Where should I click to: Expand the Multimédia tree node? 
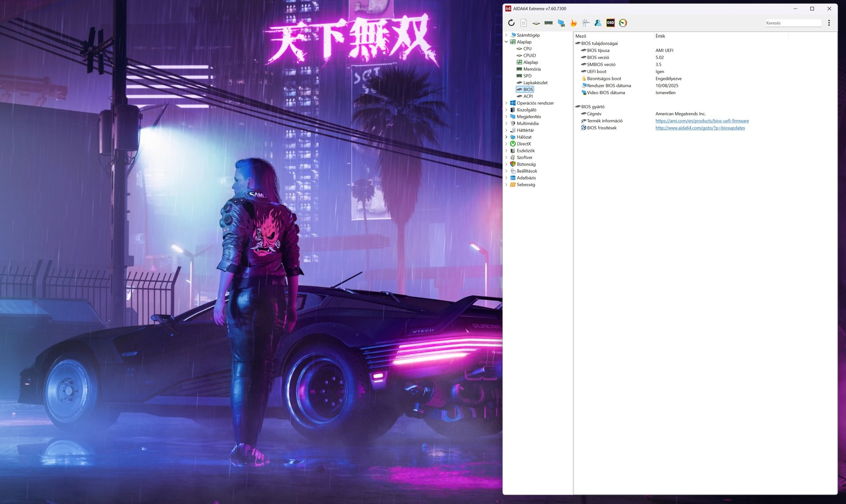(x=506, y=124)
